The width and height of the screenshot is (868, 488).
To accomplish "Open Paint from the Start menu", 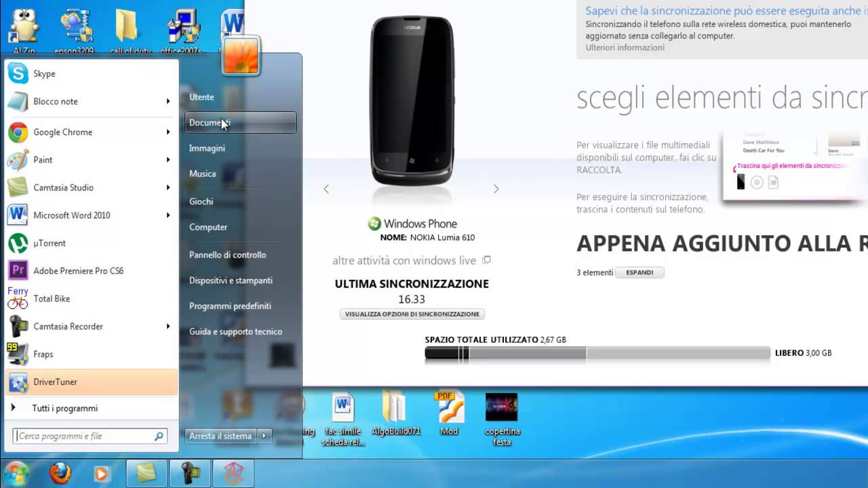I will [91, 160].
